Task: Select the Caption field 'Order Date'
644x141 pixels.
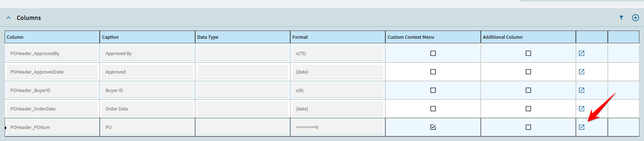Action: [147, 109]
